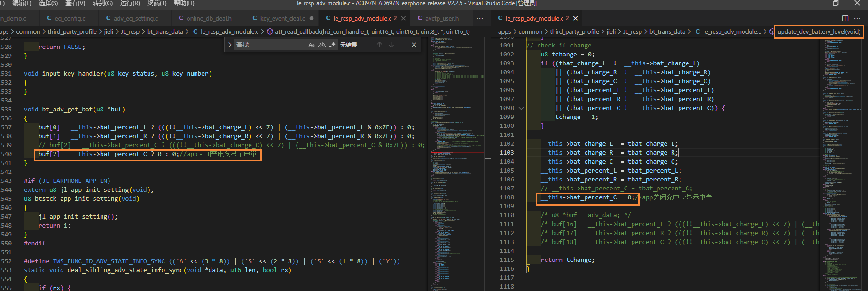868x291 pixels.
Task: Click line number 1103 in right editor
Action: [507, 153]
